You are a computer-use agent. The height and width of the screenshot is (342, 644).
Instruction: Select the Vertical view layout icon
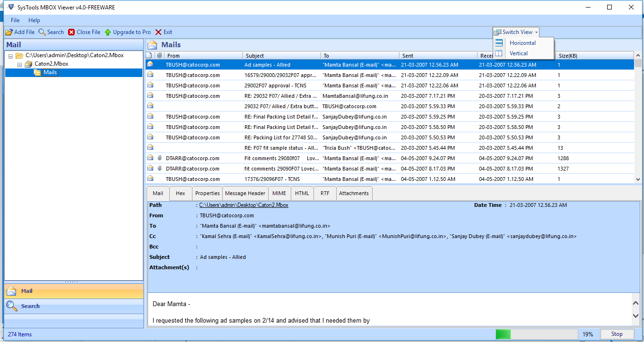click(499, 53)
